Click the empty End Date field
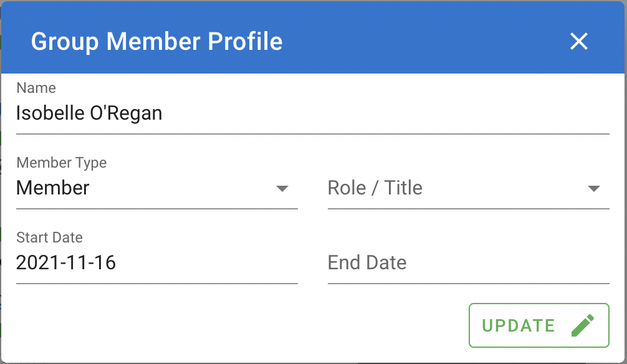The image size is (627, 364). 468,263
